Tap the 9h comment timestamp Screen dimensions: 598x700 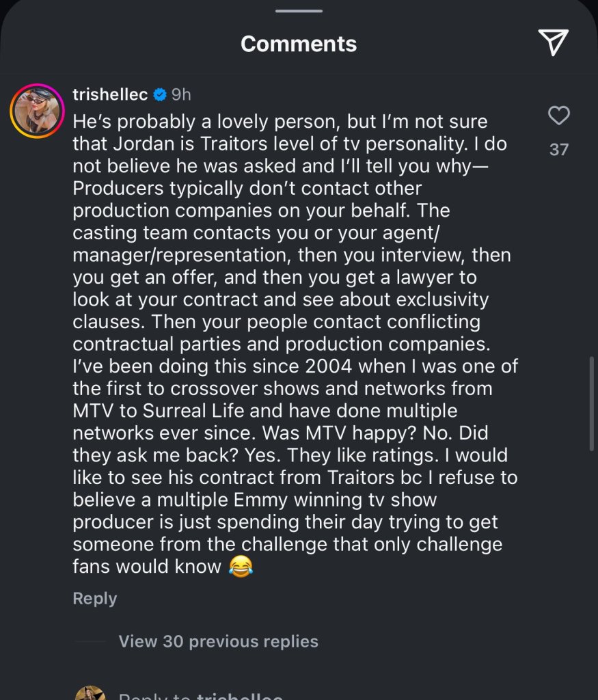(181, 94)
